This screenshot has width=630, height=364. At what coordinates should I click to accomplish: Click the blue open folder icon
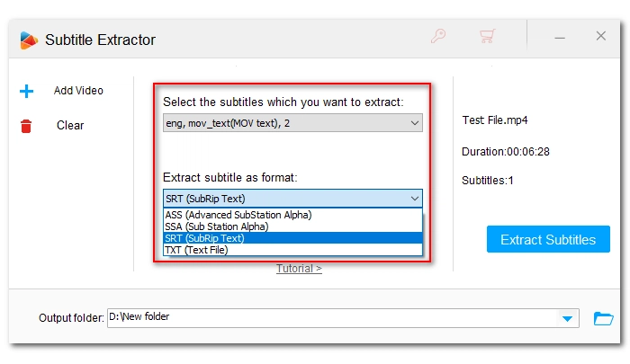pos(604,319)
